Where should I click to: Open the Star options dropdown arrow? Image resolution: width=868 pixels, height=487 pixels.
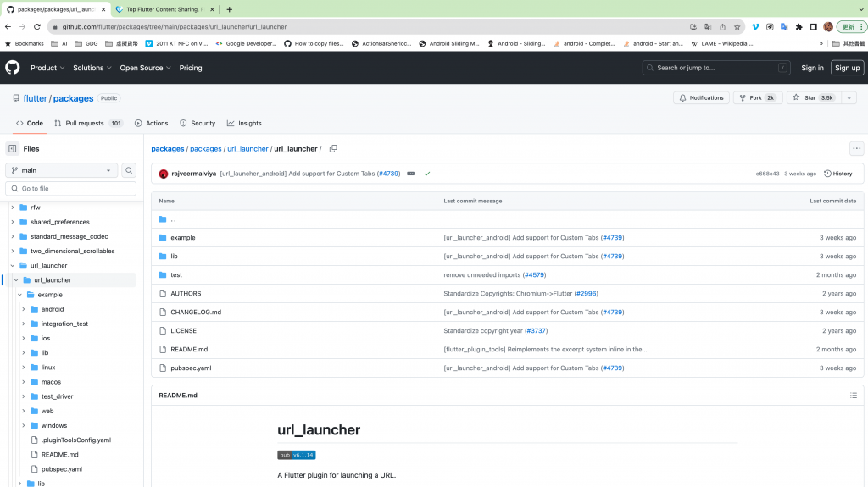coord(849,98)
